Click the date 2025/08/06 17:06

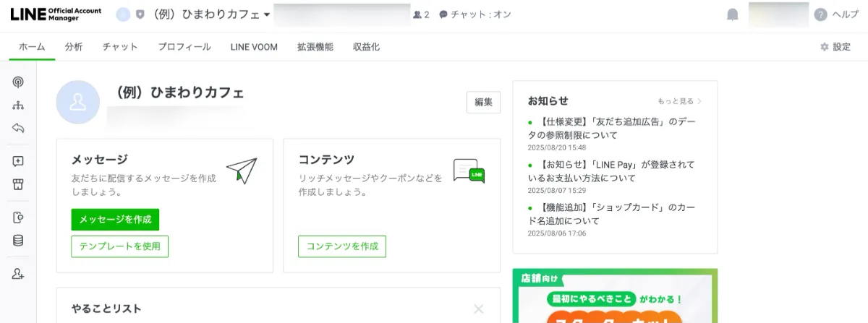(x=557, y=233)
